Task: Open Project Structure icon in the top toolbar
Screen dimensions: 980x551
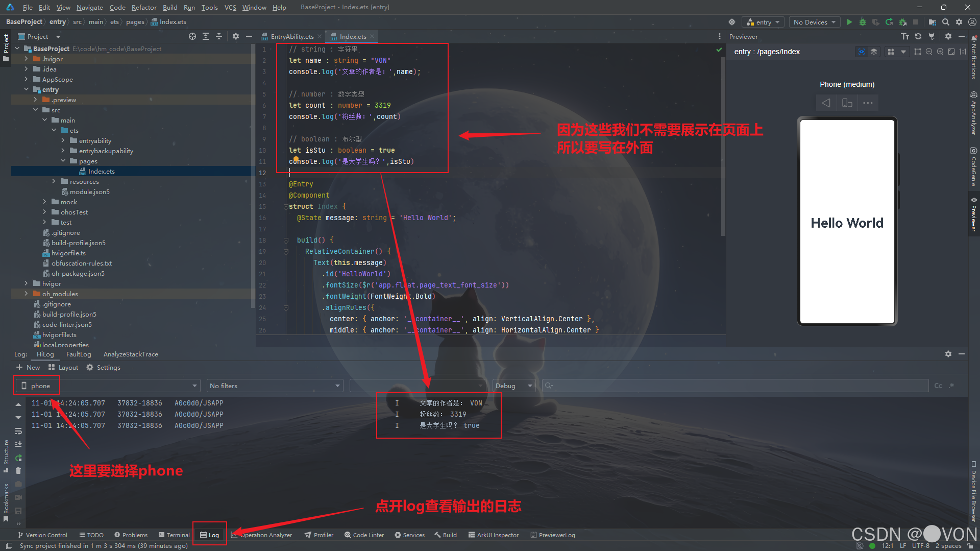Action: tap(932, 22)
